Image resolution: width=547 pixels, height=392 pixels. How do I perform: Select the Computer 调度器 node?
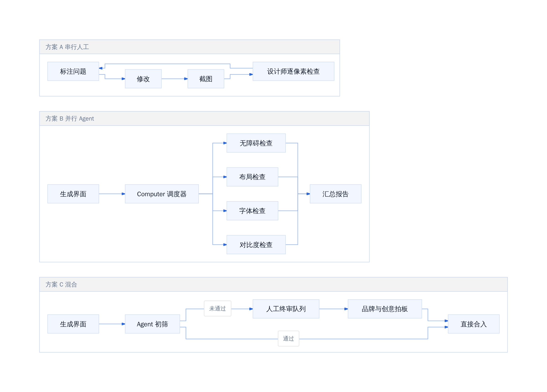point(162,194)
